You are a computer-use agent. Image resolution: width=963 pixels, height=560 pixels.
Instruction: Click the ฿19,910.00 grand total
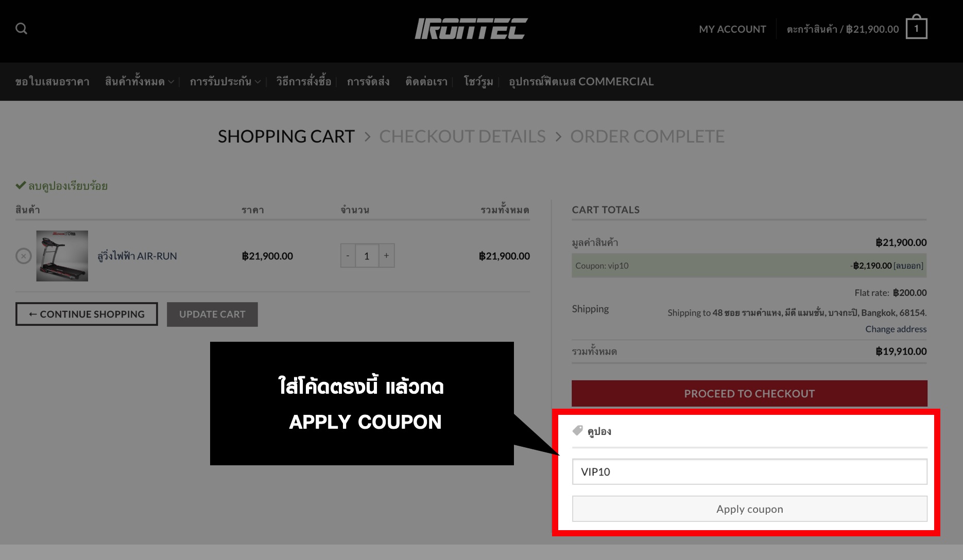coord(901,352)
